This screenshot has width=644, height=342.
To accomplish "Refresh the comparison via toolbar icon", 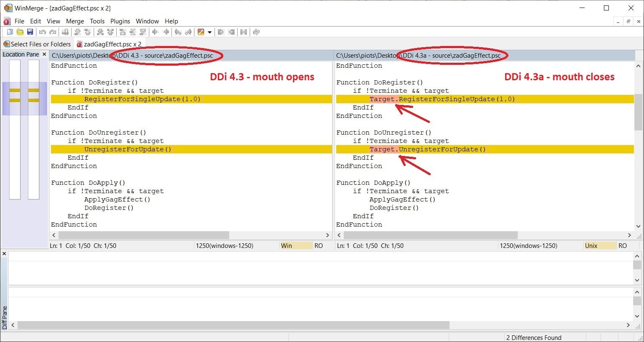I will pos(256,32).
